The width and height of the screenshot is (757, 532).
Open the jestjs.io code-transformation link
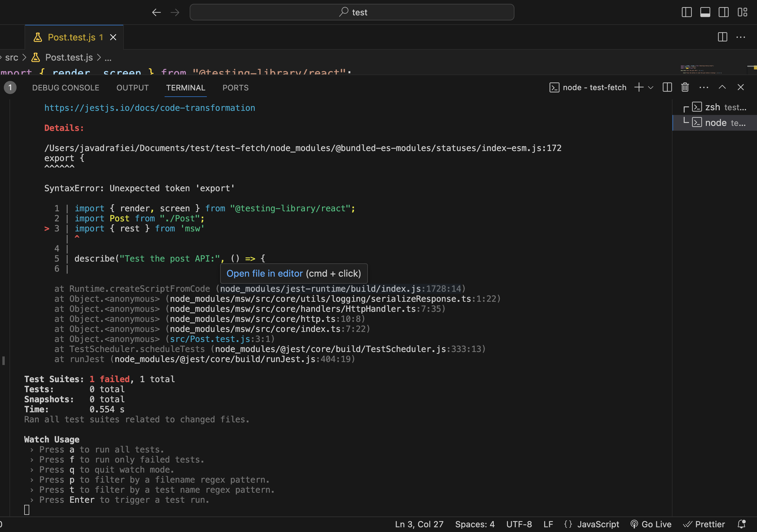pos(150,108)
